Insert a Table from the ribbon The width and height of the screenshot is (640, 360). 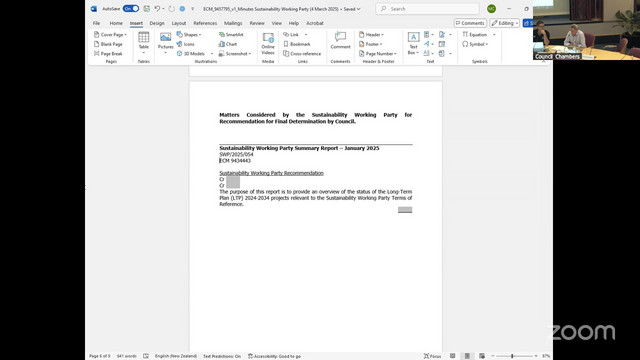[144, 42]
